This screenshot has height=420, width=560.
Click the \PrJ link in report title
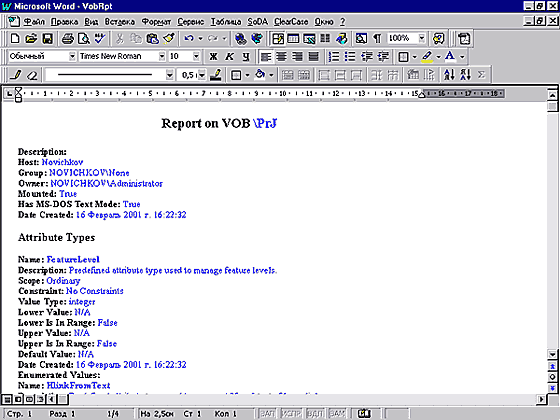coord(265,123)
